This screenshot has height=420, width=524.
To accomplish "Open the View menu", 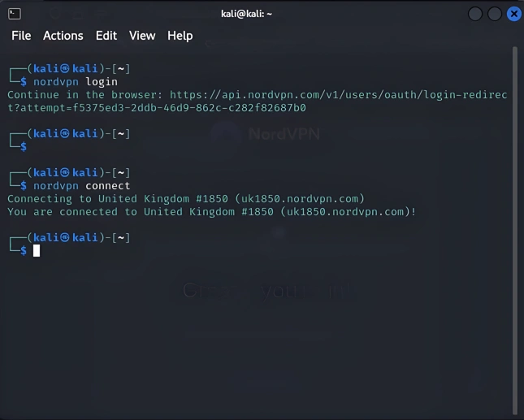I will pyautogui.click(x=142, y=36).
